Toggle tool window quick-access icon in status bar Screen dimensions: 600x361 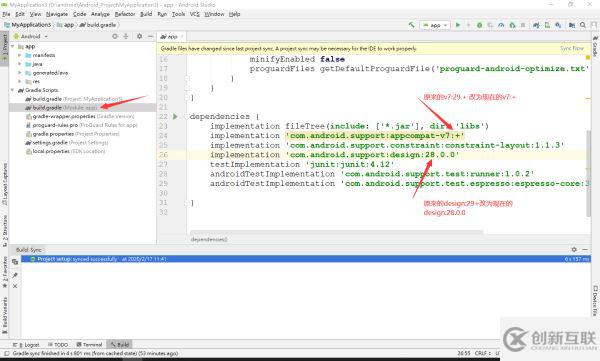click(6, 353)
